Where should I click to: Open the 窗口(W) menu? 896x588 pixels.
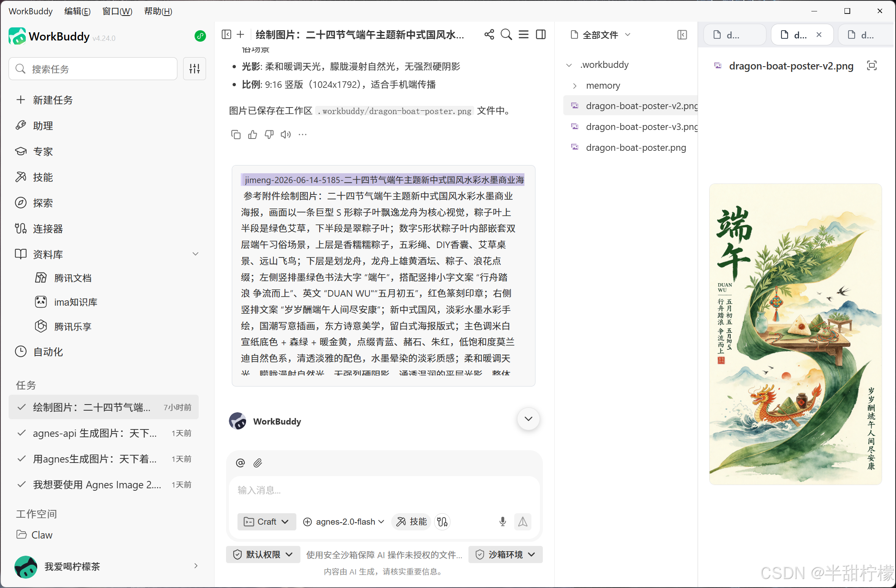tap(117, 11)
